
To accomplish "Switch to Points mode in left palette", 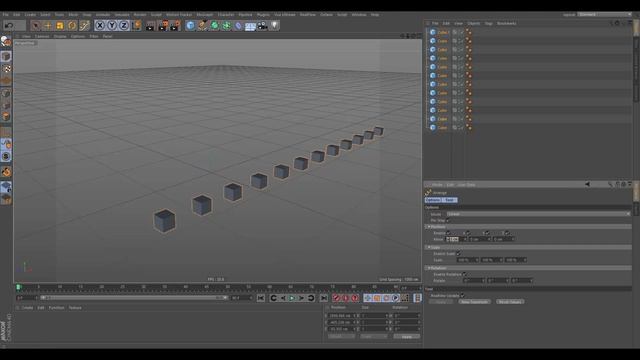I will (6, 94).
